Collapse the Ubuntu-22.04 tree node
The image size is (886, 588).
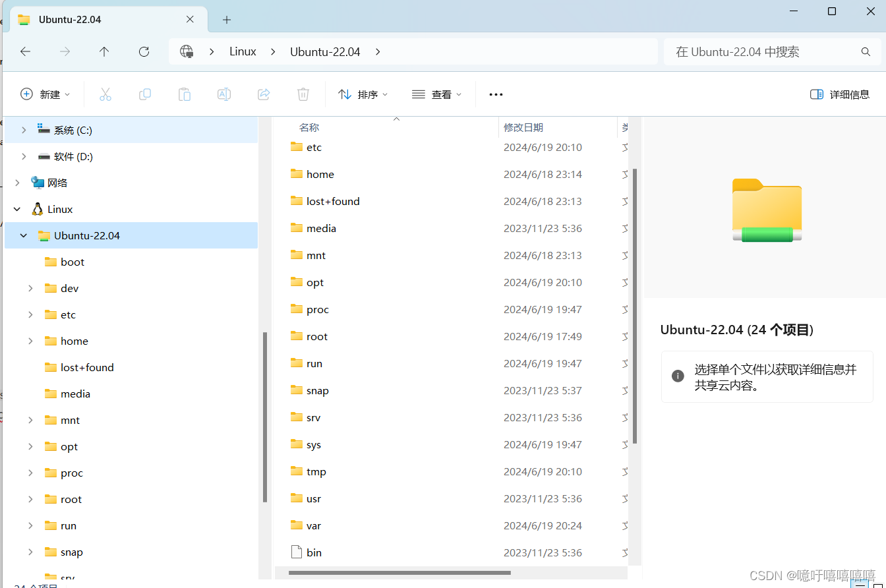point(24,235)
